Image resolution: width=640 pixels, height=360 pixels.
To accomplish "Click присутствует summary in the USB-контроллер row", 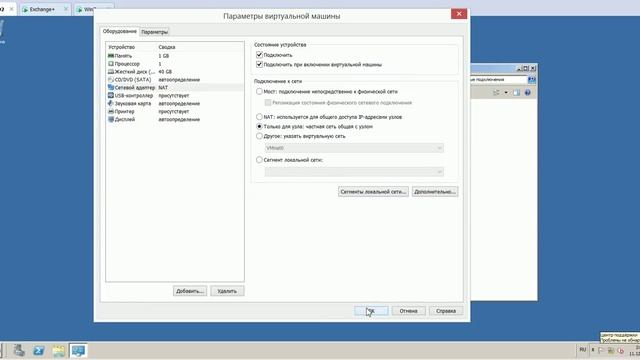I will click(x=173, y=96).
